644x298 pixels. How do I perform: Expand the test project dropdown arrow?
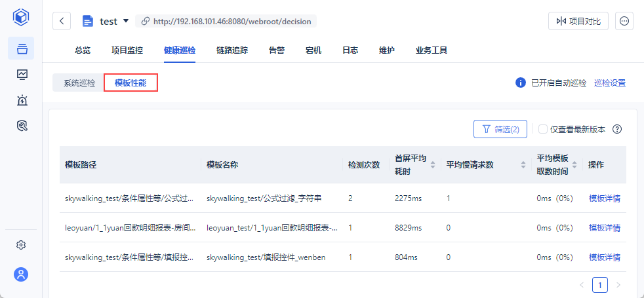point(126,21)
